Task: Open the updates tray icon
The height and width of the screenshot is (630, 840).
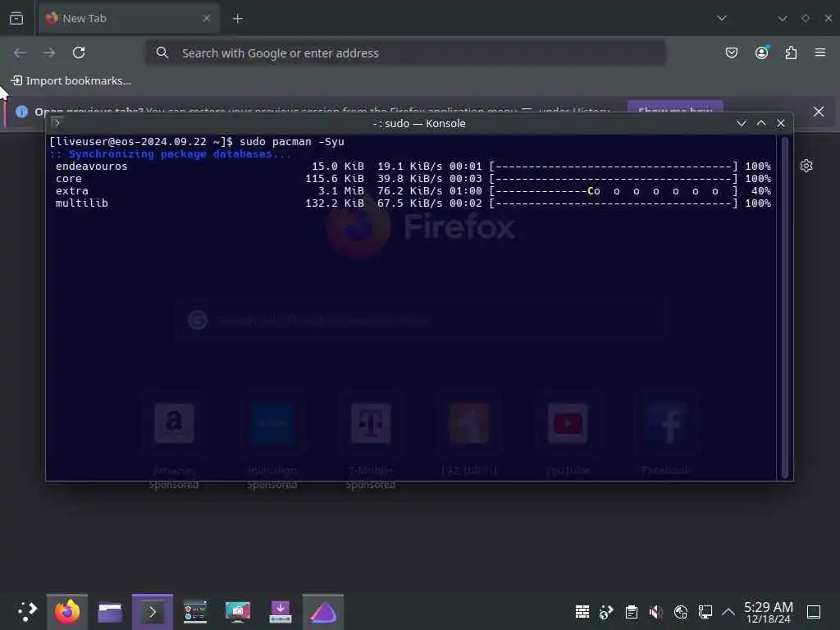Action: click(606, 612)
